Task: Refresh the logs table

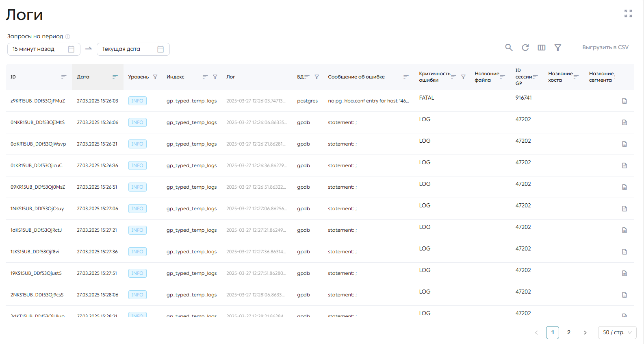Action: pos(525,48)
